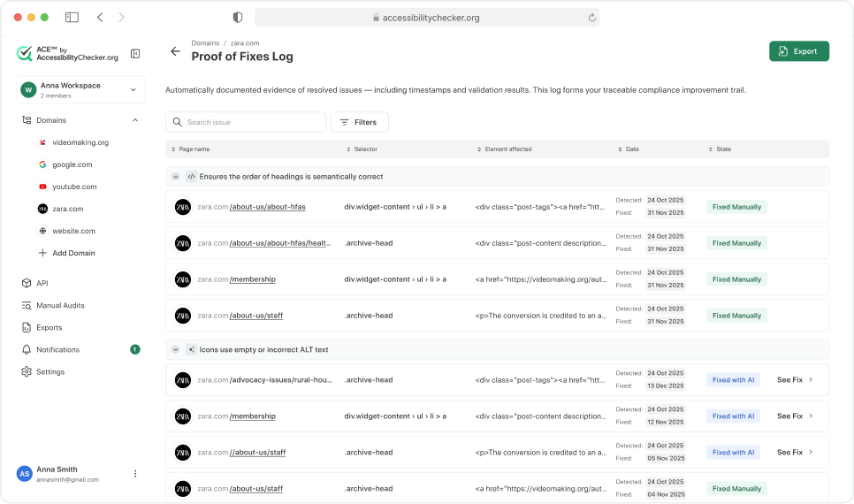Open the /about-us/about-hfas/healt... link
Screen dimensions: 854x504
coord(280,243)
